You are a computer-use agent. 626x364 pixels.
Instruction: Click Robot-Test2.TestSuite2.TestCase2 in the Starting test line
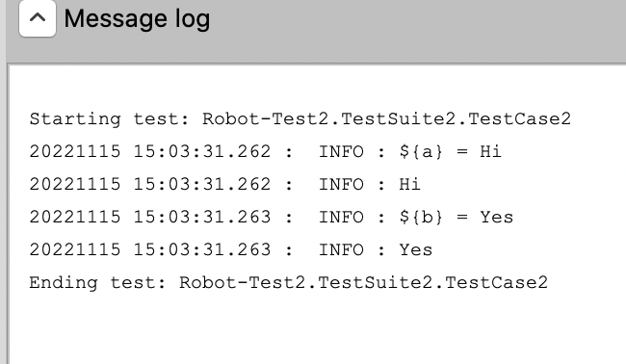[387, 119]
